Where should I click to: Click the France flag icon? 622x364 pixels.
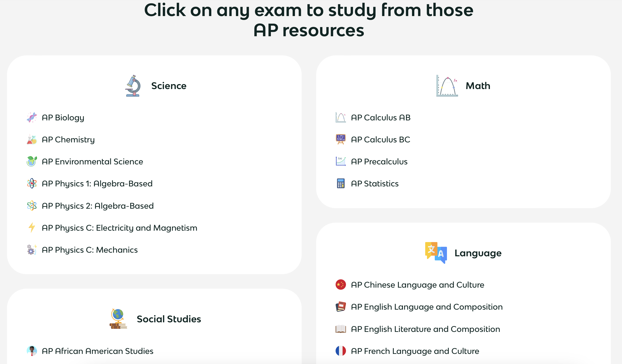[x=341, y=351]
